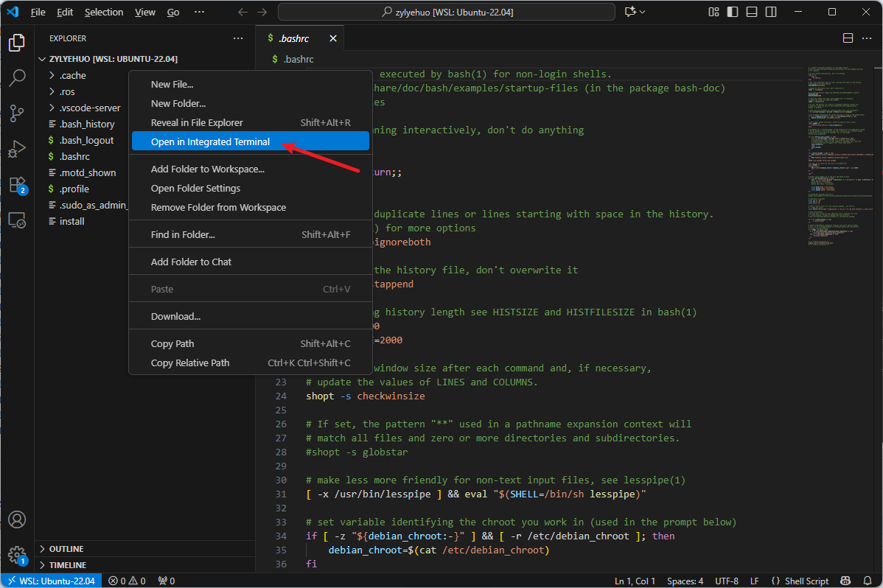883x588 pixels.
Task: Choose Open in Integrated Terminal
Action: coord(251,141)
